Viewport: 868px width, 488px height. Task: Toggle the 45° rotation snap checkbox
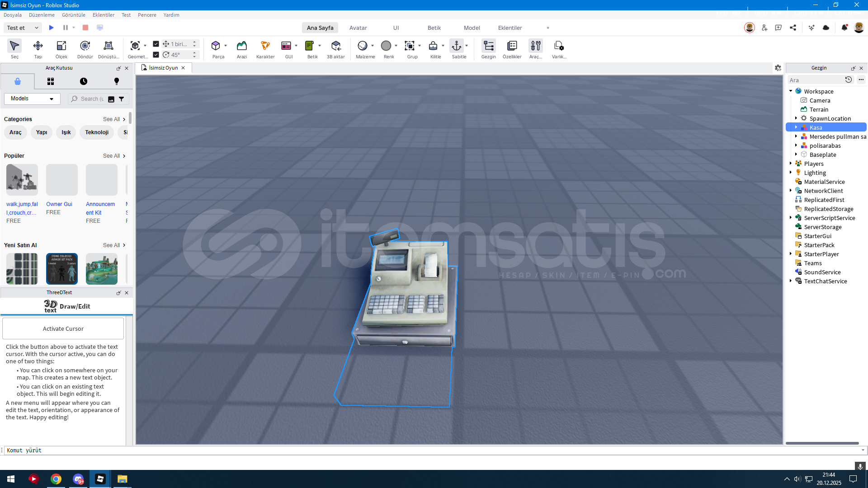(x=156, y=55)
